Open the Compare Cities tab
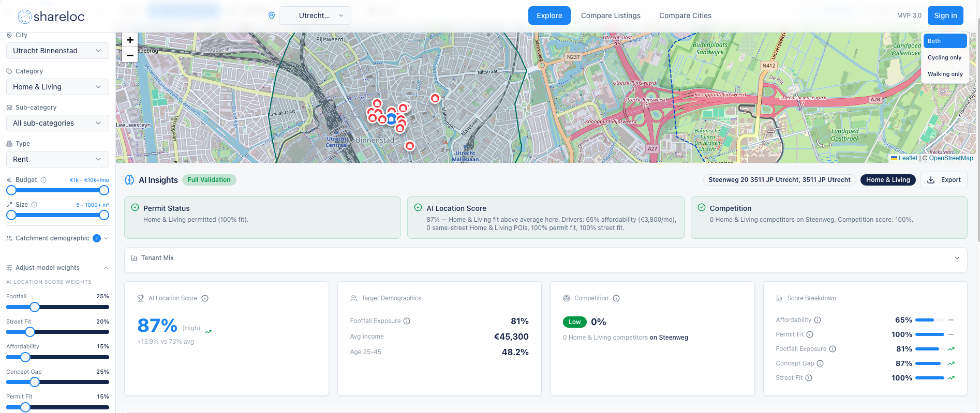 [685, 16]
